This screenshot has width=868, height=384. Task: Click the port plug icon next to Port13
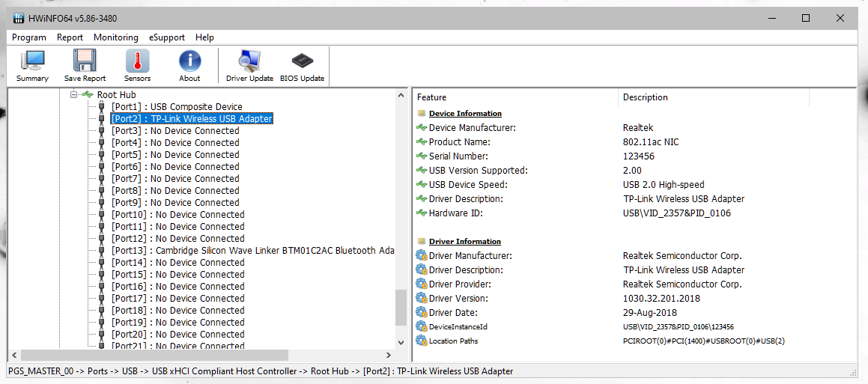[101, 250]
